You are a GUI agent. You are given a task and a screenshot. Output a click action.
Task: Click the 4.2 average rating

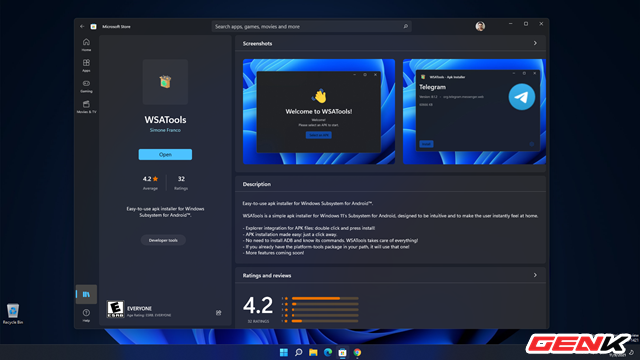coord(150,182)
